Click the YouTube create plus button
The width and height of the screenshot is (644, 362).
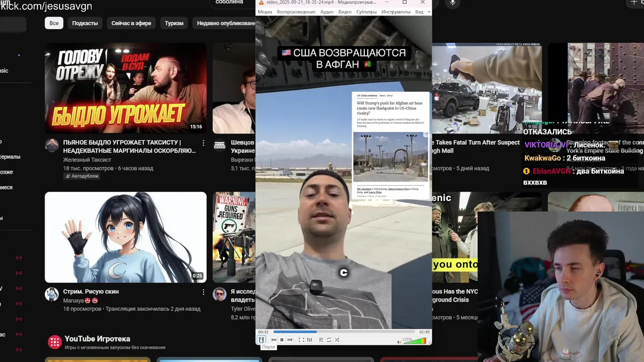pyautogui.click(x=634, y=3)
